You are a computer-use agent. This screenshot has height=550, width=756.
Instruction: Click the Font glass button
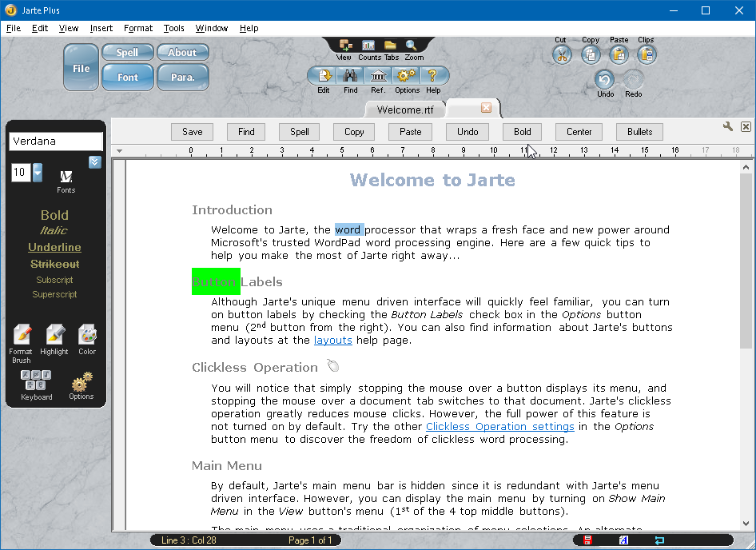127,78
